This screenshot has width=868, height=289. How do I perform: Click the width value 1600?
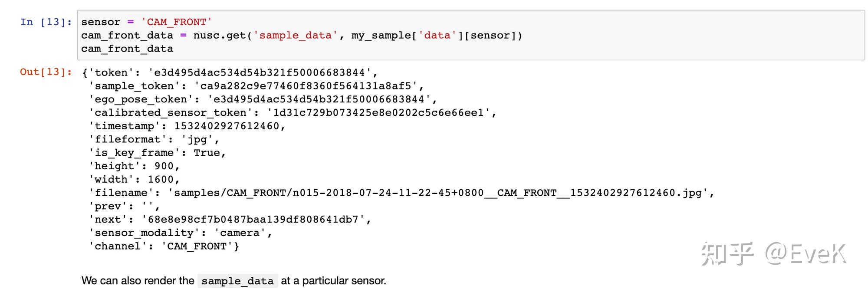161,180
